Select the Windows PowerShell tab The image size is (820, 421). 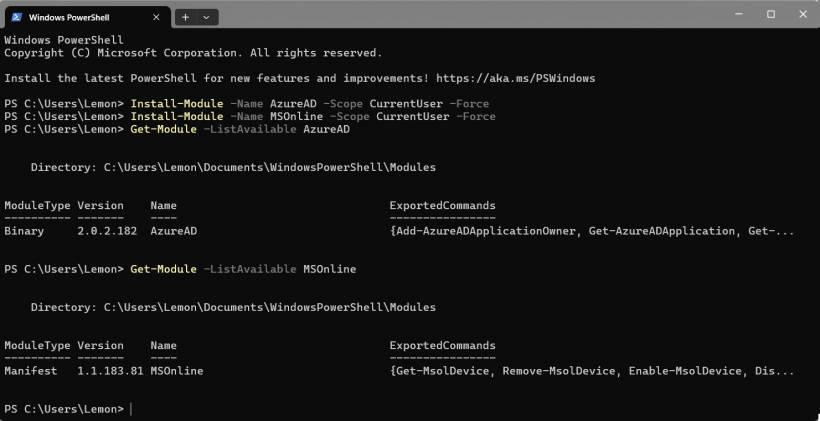tap(75, 17)
